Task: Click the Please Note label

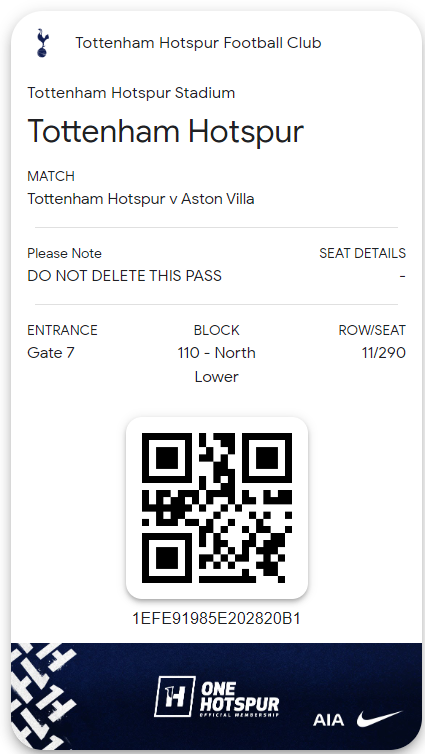Action: (x=64, y=253)
